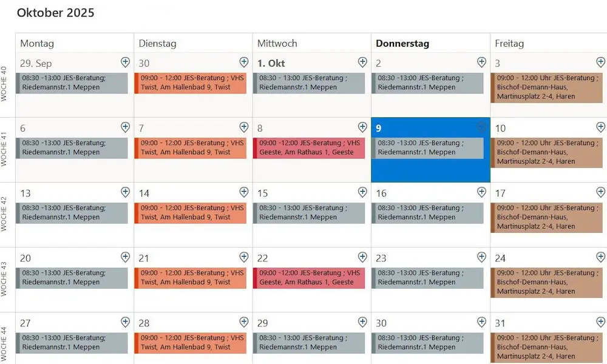Click the plus icon on Tuesday 30
Image resolution: width=607 pixels, height=364 pixels.
pyautogui.click(x=244, y=62)
